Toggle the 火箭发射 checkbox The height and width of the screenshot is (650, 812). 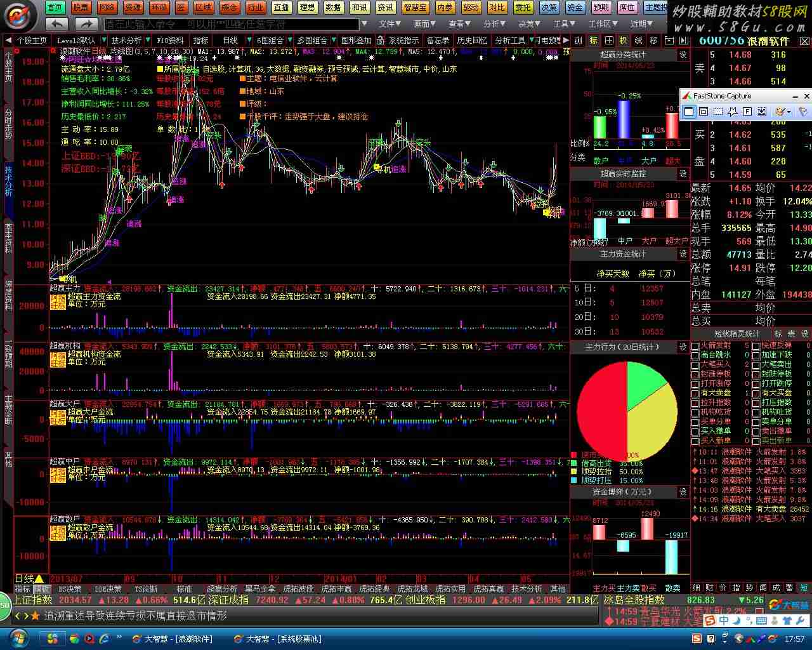[x=695, y=346]
